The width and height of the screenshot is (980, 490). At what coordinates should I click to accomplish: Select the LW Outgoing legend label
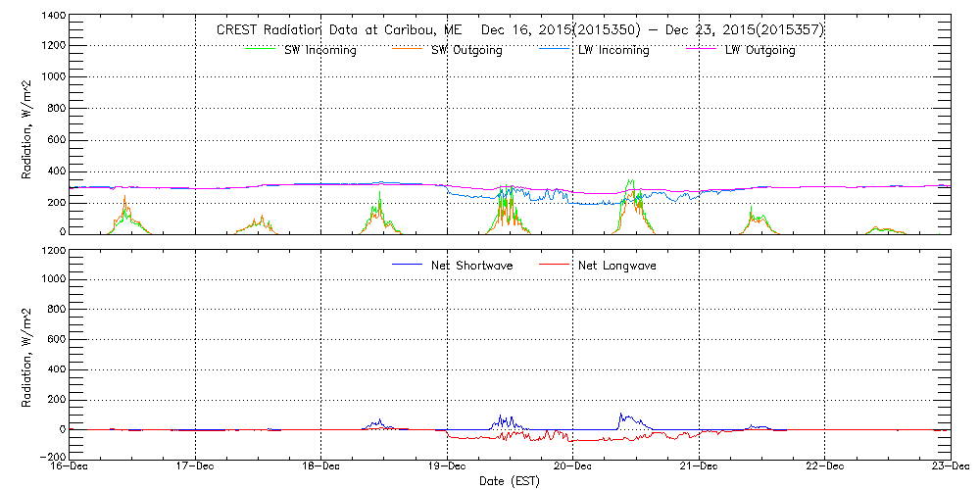759,51
